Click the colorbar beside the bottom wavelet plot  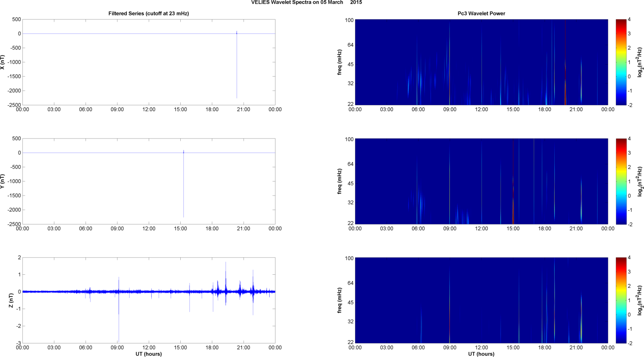(621, 300)
